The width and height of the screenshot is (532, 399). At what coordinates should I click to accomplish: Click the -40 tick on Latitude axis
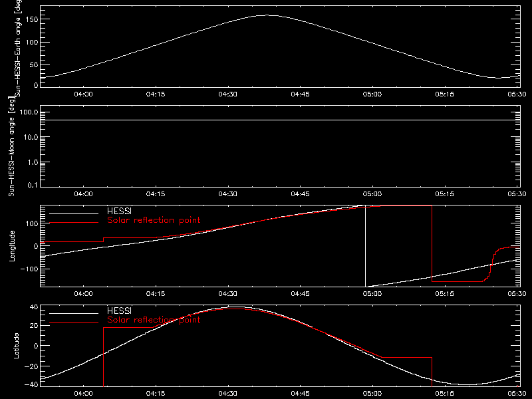[x=31, y=385]
